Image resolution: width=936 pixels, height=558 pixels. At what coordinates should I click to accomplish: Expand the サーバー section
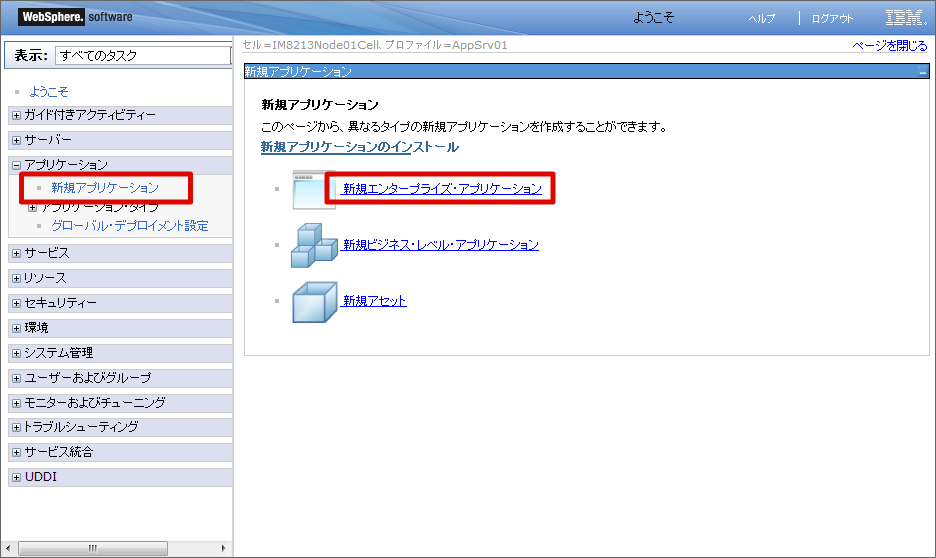[17, 140]
